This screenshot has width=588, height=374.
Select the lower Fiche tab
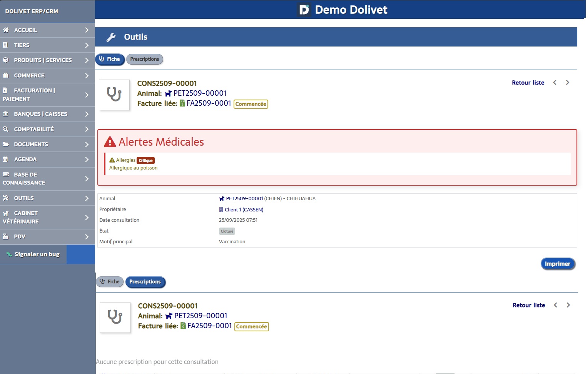[x=110, y=282]
